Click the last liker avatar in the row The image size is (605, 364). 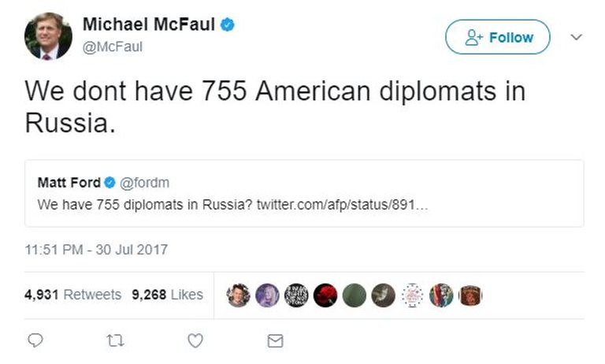click(470, 295)
